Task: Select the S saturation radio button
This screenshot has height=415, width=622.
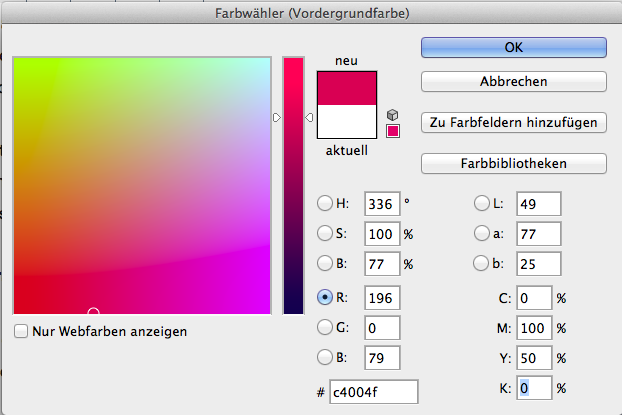Action: [x=325, y=233]
